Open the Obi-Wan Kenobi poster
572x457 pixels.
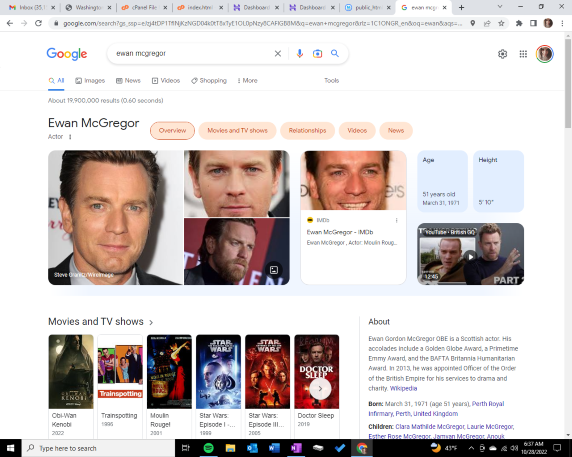[x=71, y=372]
